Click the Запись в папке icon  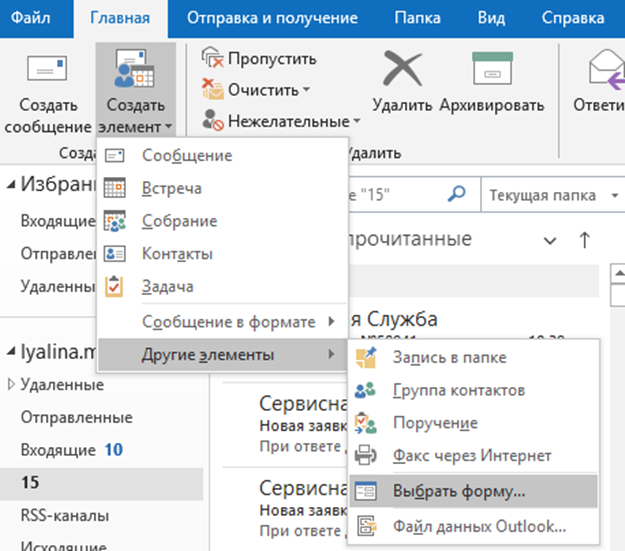click(x=366, y=357)
